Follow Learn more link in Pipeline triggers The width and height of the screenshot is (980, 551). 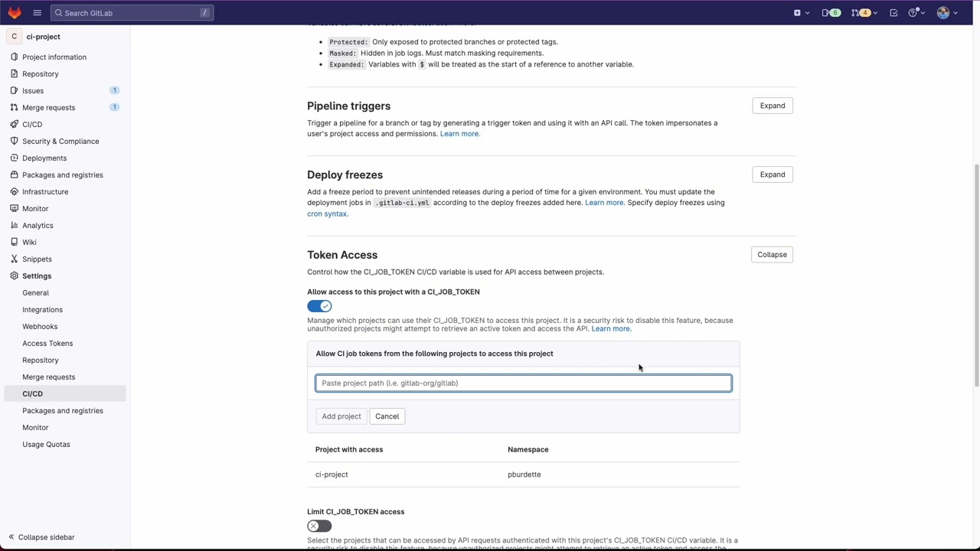point(459,134)
